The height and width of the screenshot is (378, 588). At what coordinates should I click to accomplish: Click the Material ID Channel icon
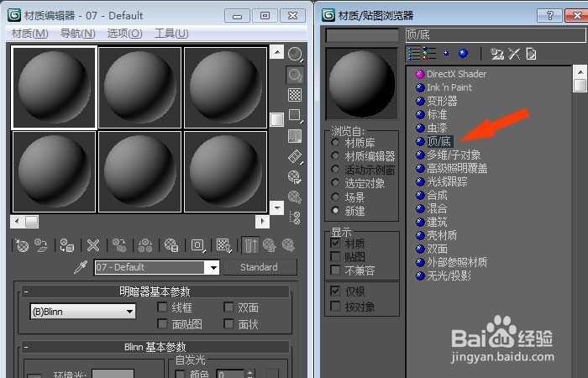click(198, 245)
